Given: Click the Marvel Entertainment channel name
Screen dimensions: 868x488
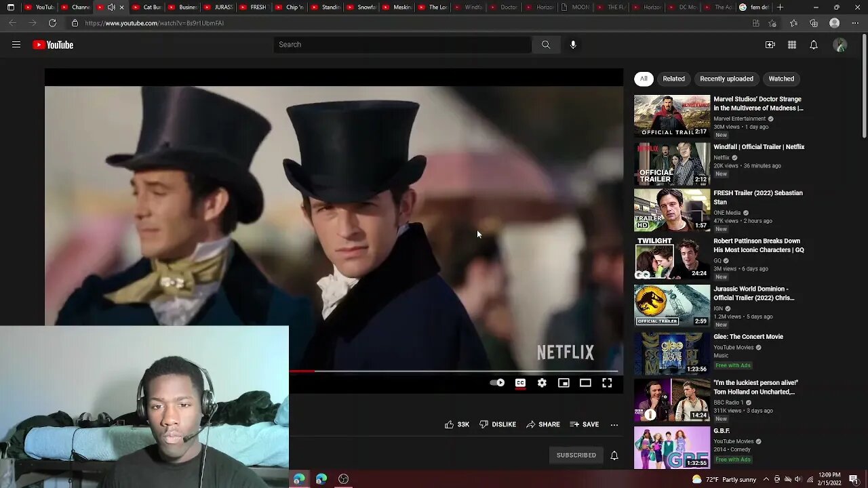Looking at the screenshot, I should pyautogui.click(x=739, y=119).
